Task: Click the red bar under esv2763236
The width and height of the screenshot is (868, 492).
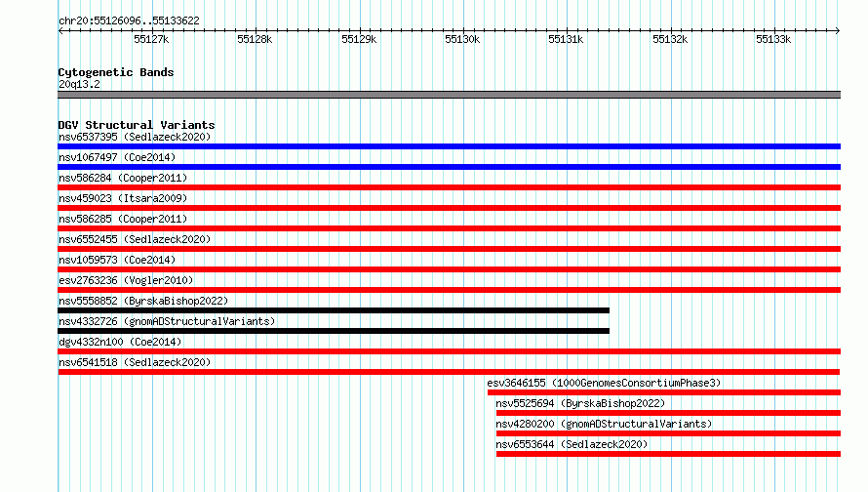Action: click(x=449, y=290)
